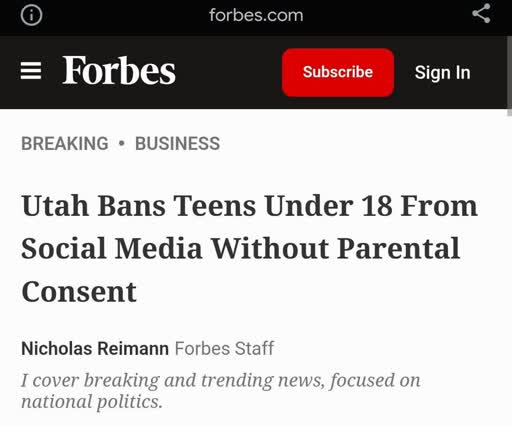Click the forbes.com address text
The width and height of the screenshot is (512, 426).
coord(256,15)
